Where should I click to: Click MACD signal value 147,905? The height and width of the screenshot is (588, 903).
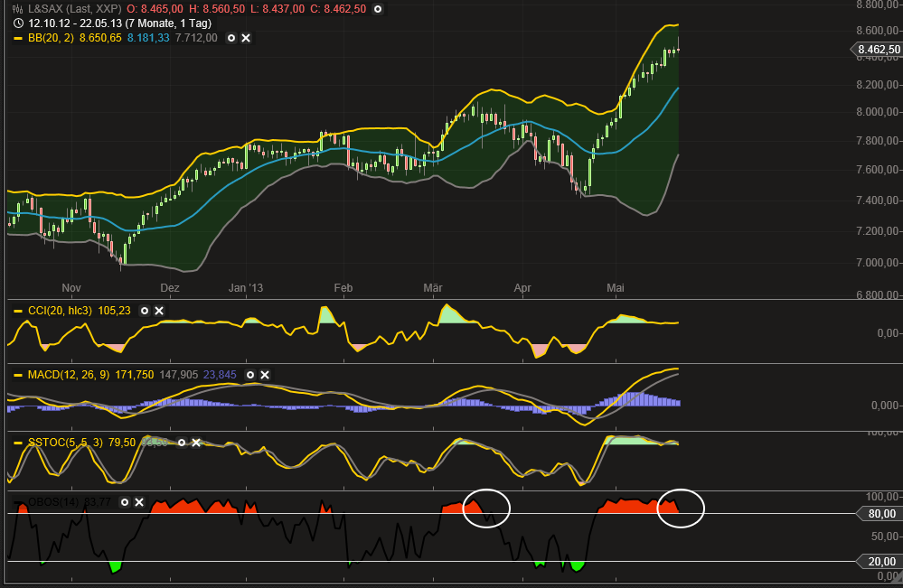coord(179,375)
